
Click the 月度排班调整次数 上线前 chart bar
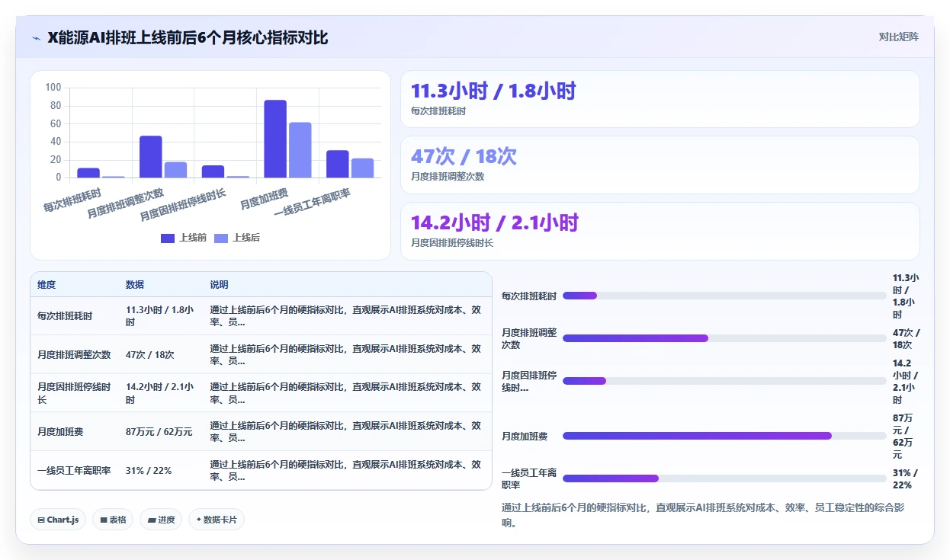[x=150, y=157]
